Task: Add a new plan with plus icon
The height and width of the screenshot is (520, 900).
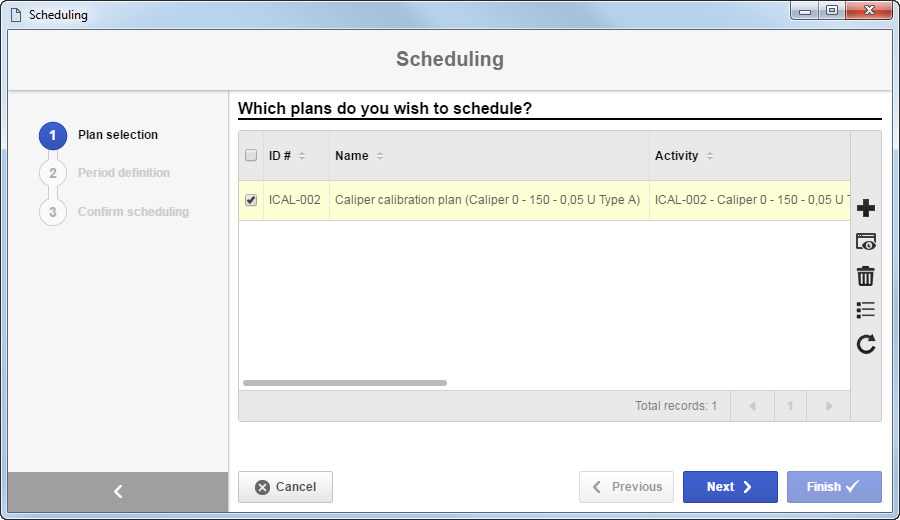Action: pyautogui.click(x=866, y=208)
